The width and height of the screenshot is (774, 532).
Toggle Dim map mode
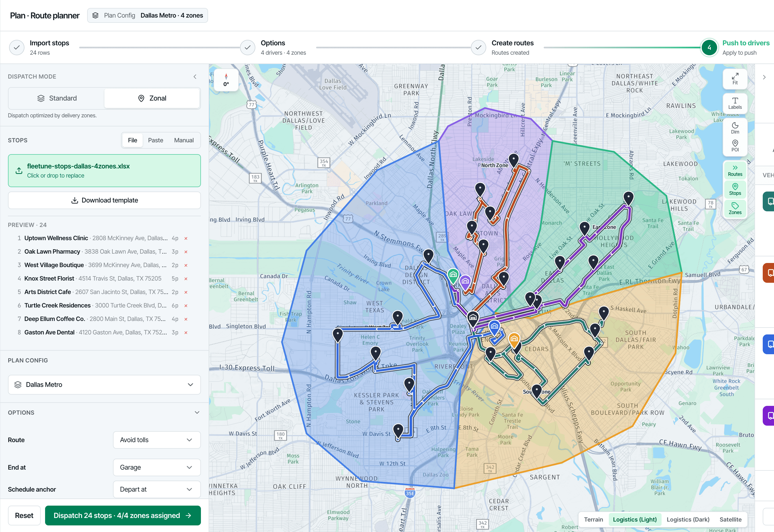coord(735,128)
